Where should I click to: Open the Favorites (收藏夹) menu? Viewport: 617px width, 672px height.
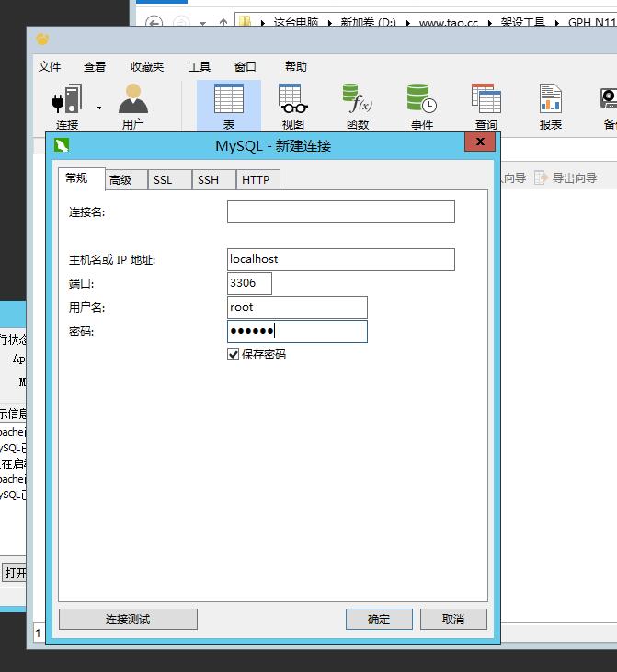coord(147,66)
